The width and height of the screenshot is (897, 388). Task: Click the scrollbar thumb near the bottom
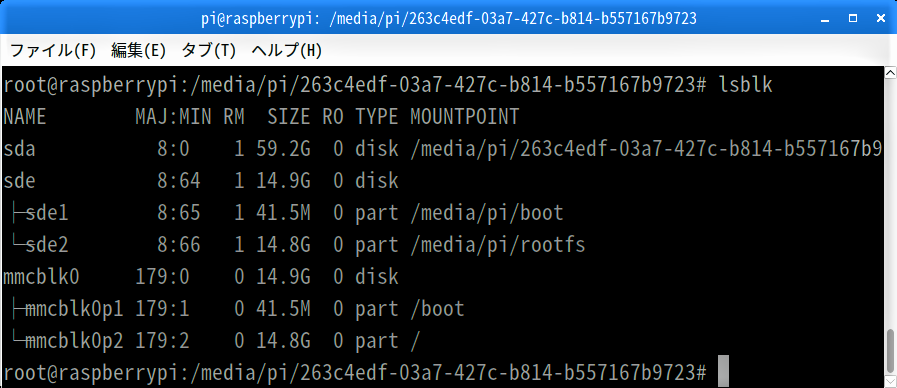[891, 349]
